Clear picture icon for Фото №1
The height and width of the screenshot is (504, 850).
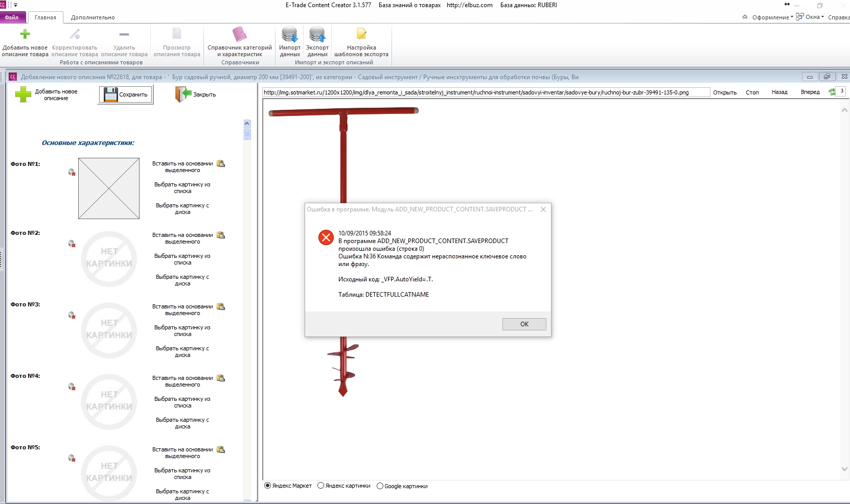pyautogui.click(x=72, y=173)
